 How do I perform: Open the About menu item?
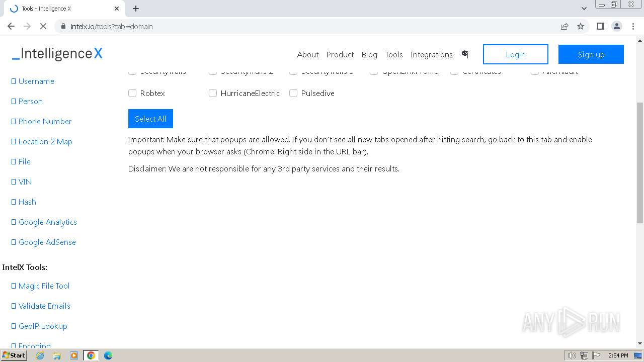[x=308, y=54]
